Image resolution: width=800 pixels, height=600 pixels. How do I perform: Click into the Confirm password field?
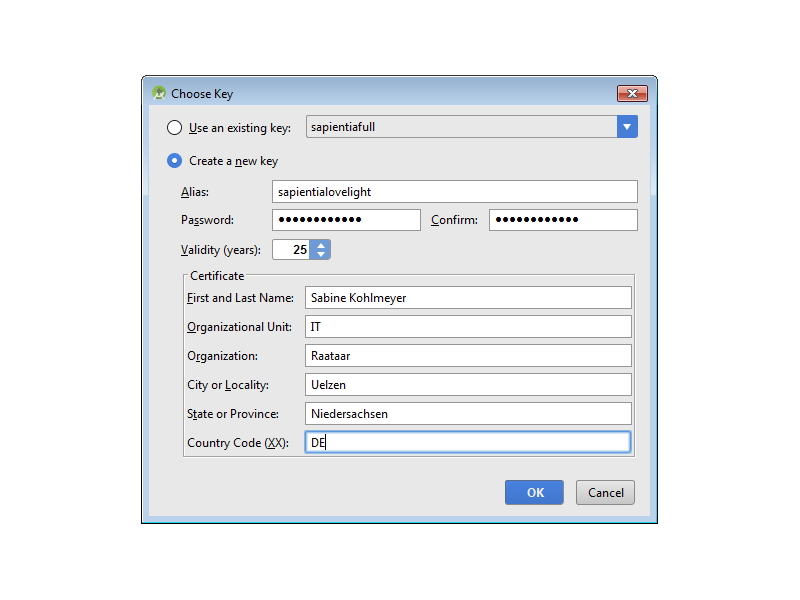(x=562, y=220)
